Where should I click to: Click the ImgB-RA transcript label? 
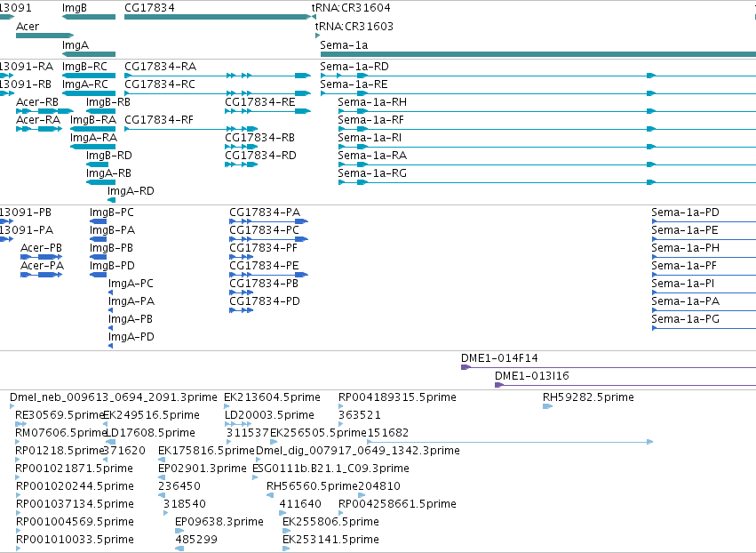tap(93, 120)
